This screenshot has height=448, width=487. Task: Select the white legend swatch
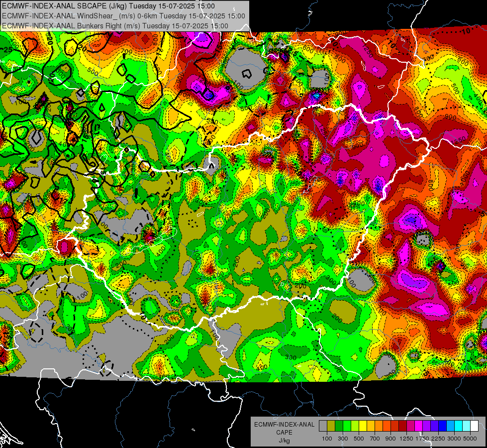pos(474,426)
